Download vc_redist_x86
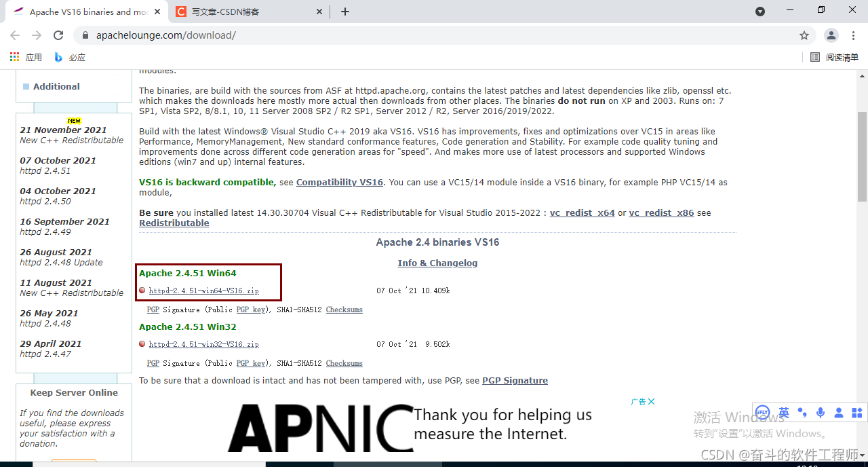Screen dimensions: 868x467 (661, 213)
